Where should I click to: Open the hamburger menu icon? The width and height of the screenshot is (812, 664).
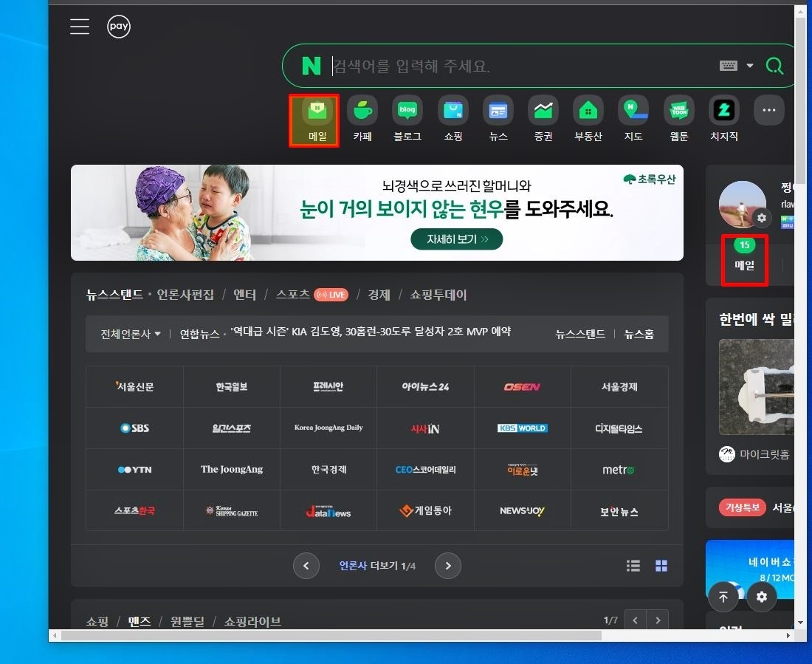click(80, 27)
